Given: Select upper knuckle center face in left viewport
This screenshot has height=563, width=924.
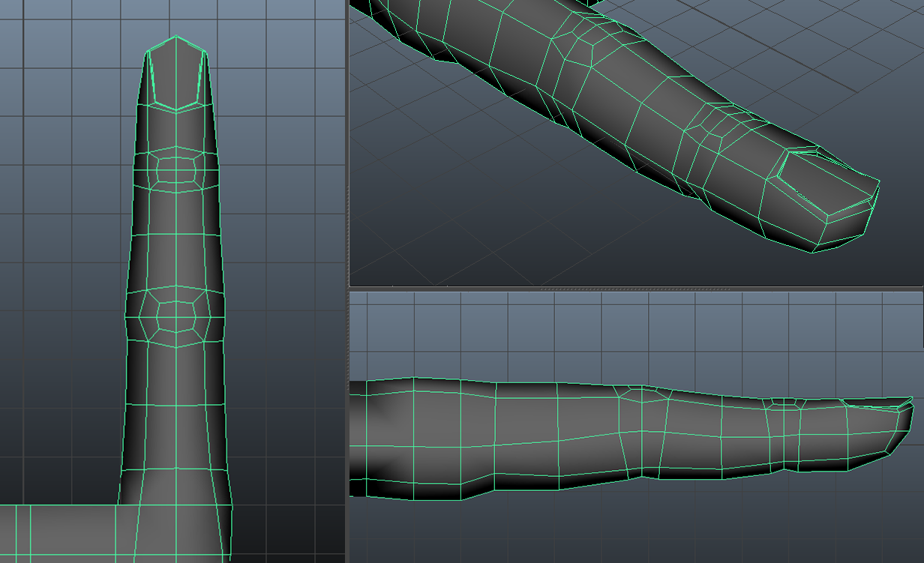Looking at the screenshot, I should 175,170.
